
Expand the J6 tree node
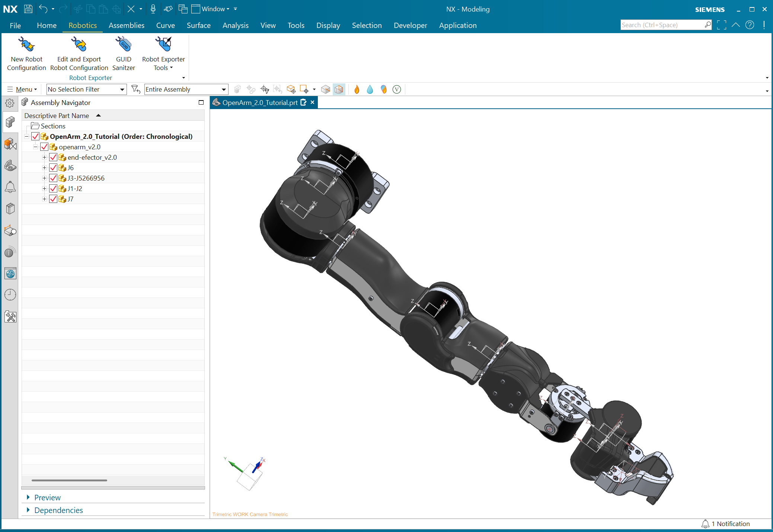click(44, 168)
